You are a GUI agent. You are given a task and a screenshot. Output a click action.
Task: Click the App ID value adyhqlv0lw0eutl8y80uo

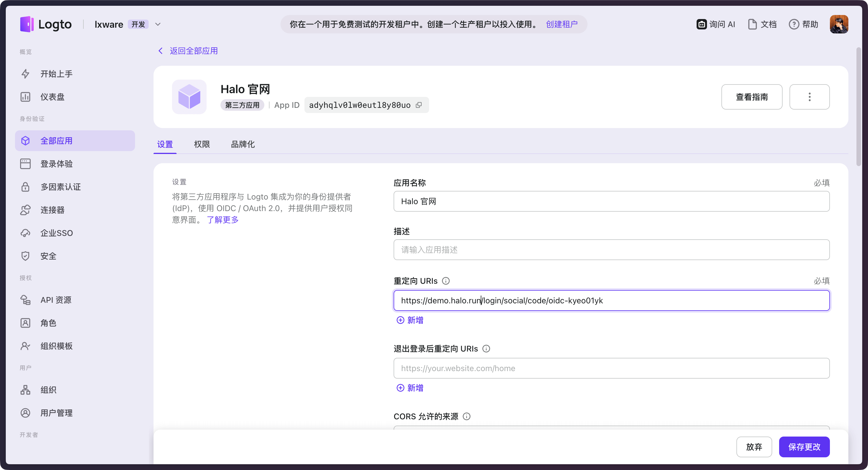[x=360, y=105]
